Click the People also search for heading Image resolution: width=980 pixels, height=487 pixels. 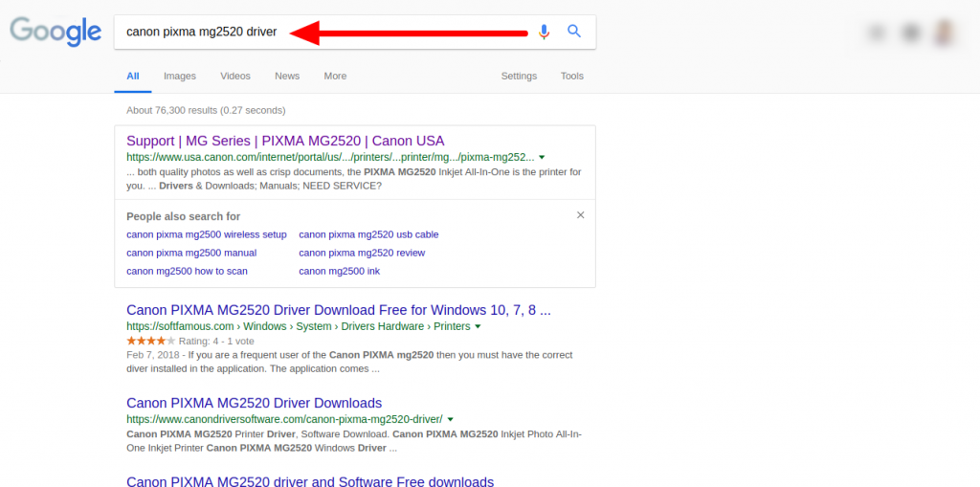tap(183, 216)
